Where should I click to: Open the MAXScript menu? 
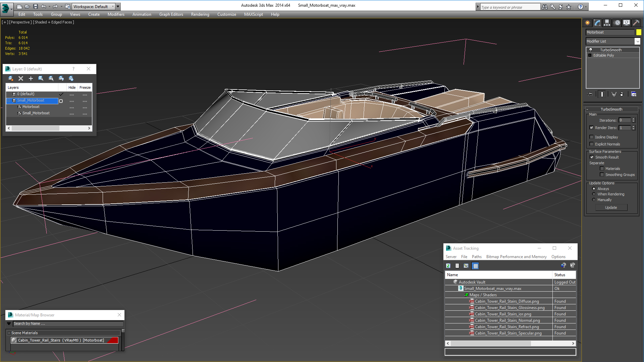tap(254, 14)
